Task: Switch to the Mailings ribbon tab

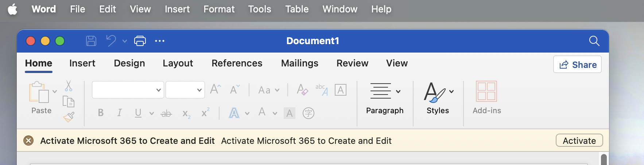Action: coord(300,64)
